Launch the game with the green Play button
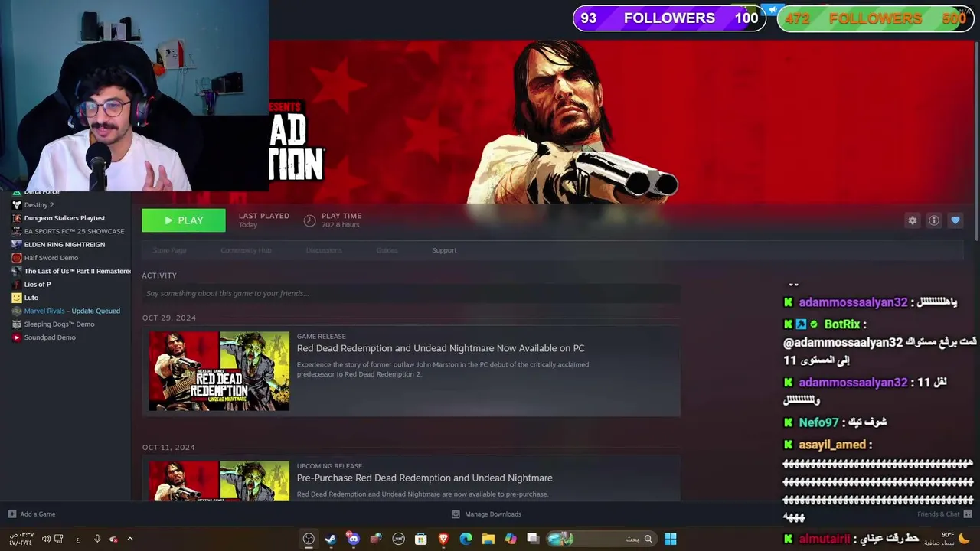 [184, 220]
